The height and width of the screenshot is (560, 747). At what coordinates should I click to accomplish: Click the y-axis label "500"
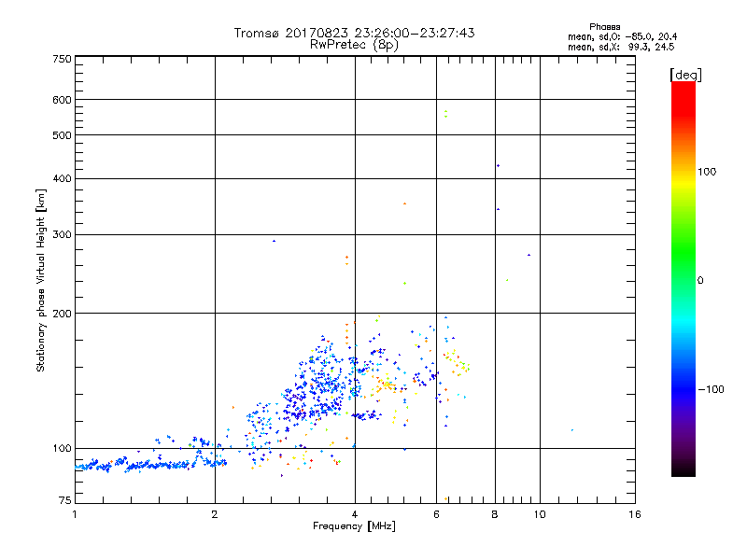(x=62, y=135)
